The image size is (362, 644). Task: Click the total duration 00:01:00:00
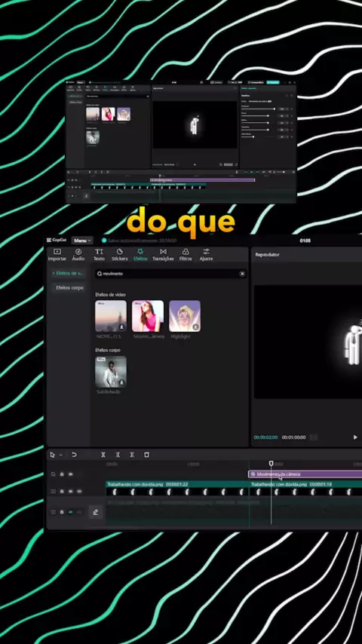click(x=294, y=437)
